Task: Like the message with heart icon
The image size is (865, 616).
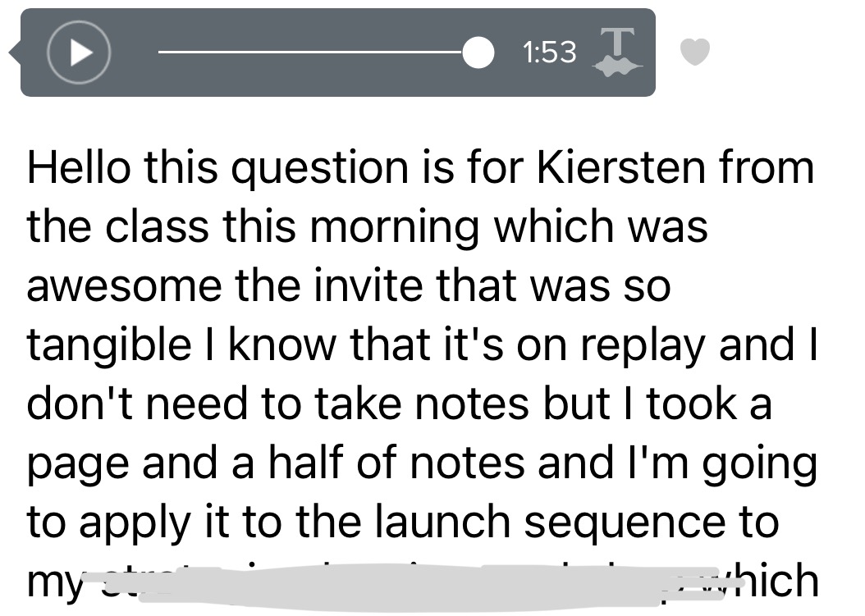Action: point(694,52)
